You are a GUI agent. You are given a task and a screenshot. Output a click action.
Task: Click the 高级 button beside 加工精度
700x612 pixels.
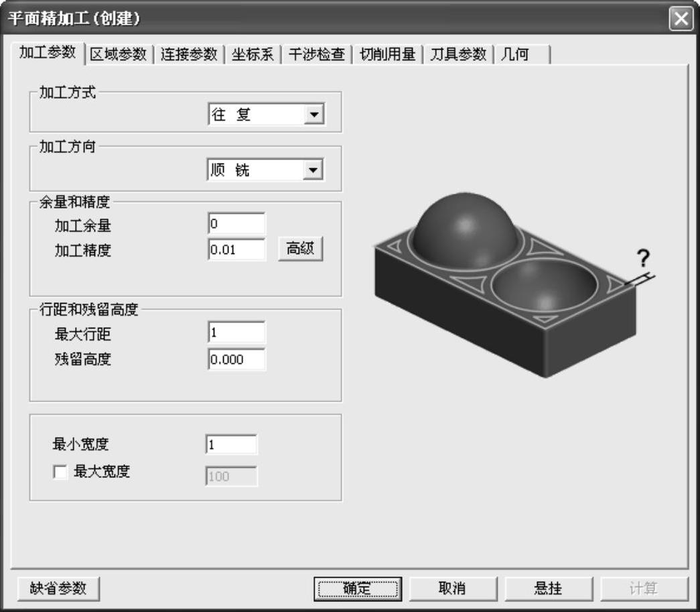pos(300,249)
